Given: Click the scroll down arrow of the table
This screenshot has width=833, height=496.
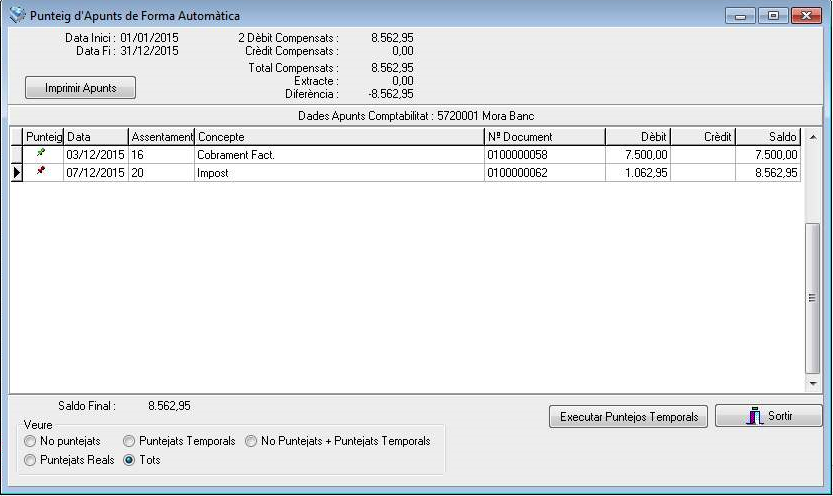Looking at the screenshot, I should point(813,383).
